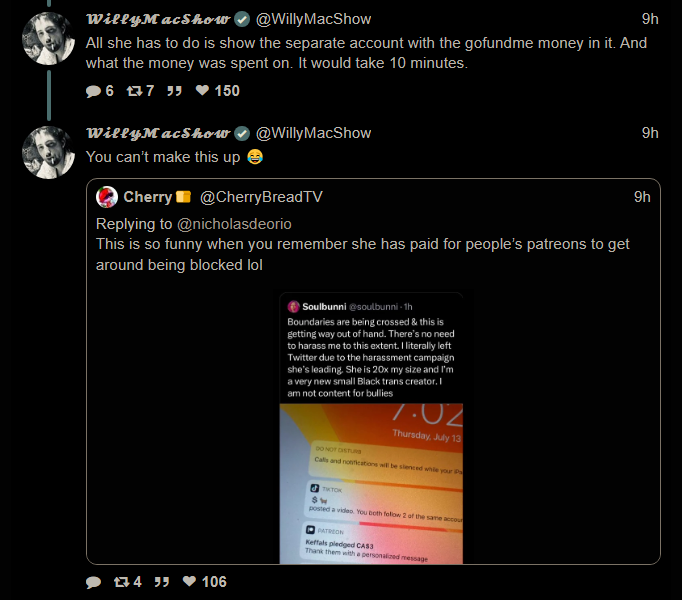Click the quote icon on the first tweet
682x600 pixels.
tap(174, 91)
